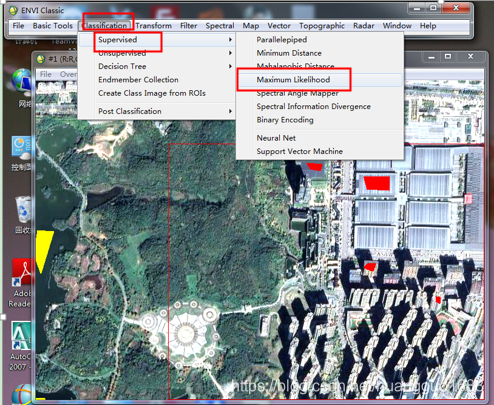Open the Radar menu

364,26
